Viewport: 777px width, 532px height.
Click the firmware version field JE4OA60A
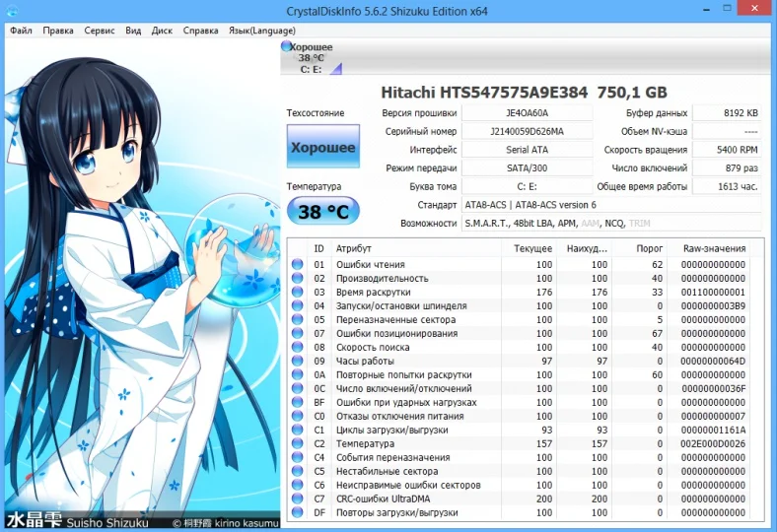pyautogui.click(x=527, y=113)
